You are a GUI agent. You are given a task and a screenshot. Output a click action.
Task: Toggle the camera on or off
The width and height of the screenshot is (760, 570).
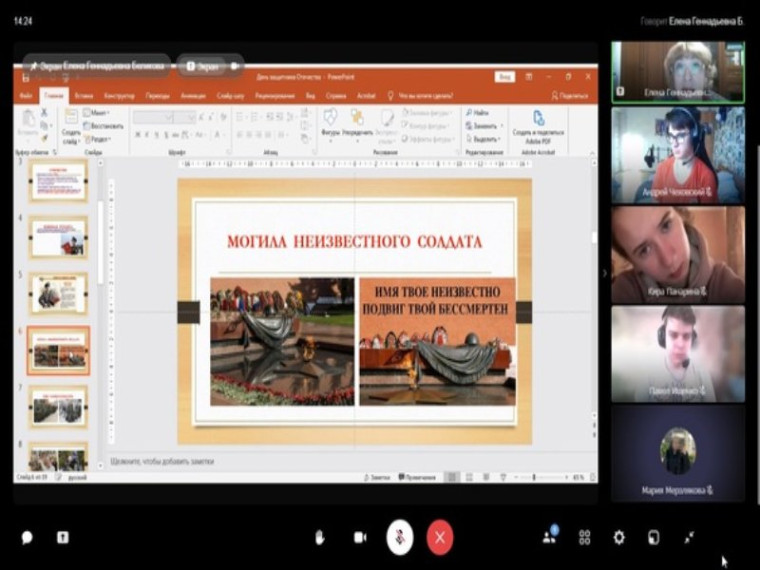[360, 537]
